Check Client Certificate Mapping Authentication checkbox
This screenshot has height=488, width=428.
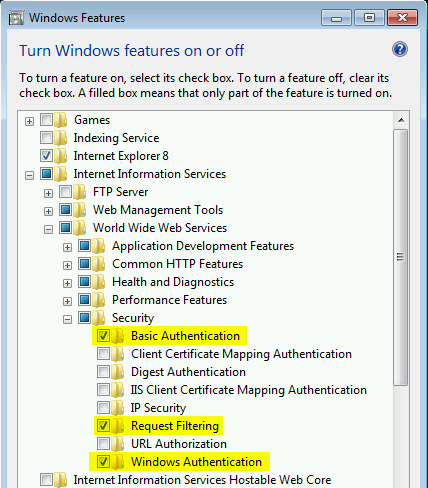click(x=103, y=353)
